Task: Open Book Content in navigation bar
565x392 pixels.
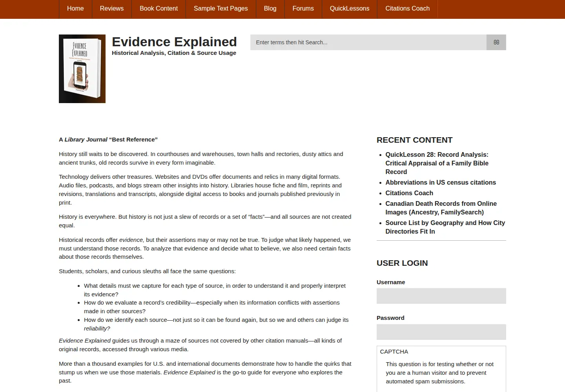Action: pyautogui.click(x=159, y=9)
